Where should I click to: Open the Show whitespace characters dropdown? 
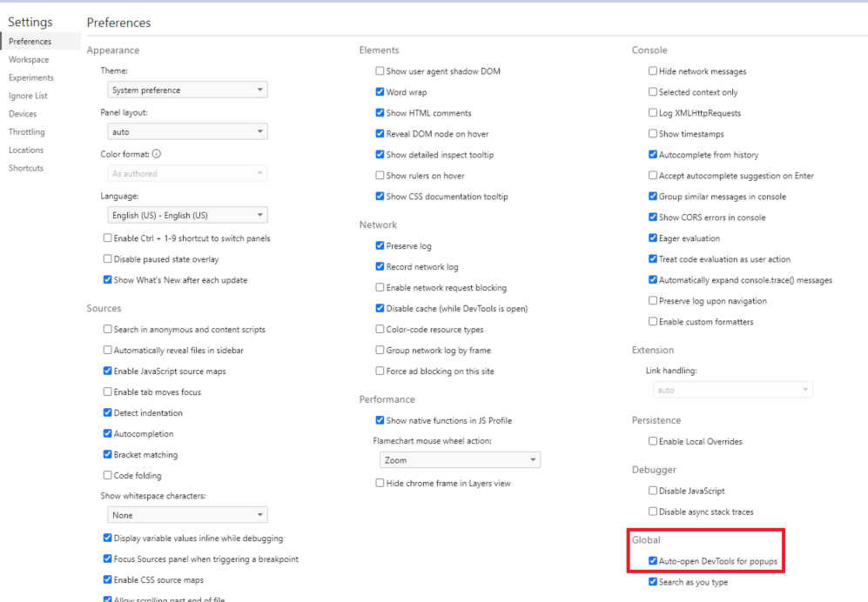click(186, 514)
